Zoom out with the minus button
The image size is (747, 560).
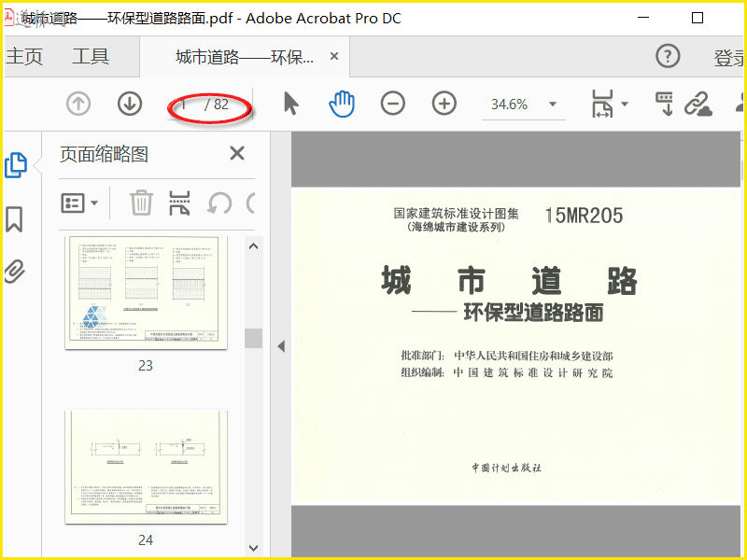click(393, 104)
